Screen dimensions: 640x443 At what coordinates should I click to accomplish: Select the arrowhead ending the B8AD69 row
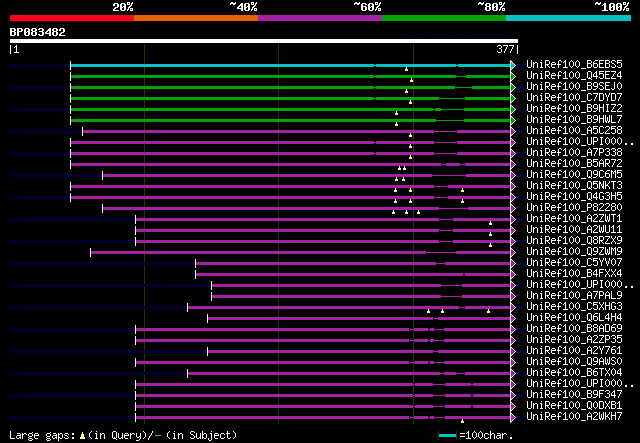click(513, 329)
